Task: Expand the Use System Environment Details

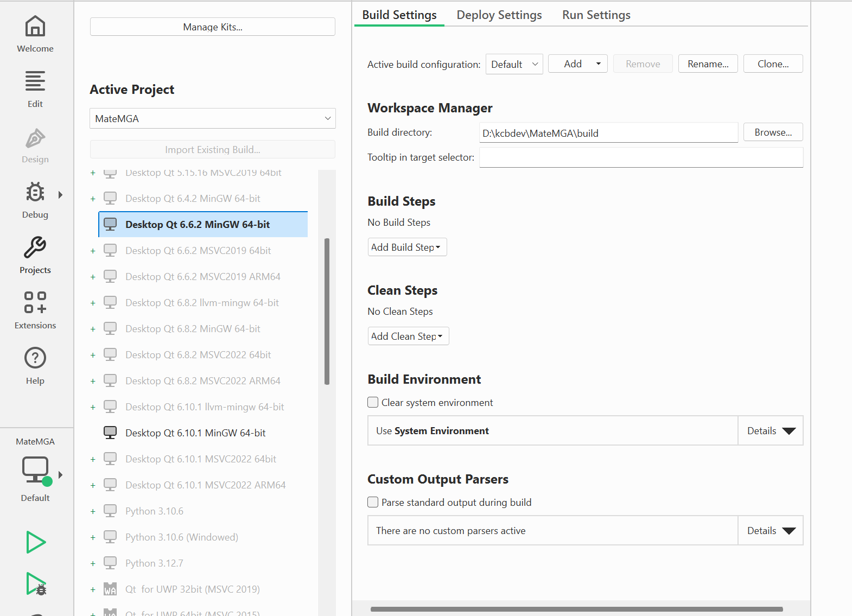Action: 770,431
